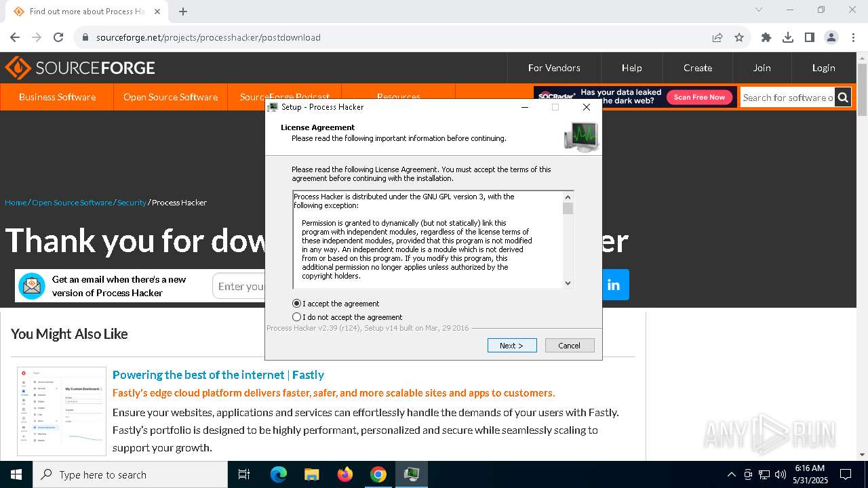Open the notification center icon
The width and height of the screenshot is (868, 488).
tap(846, 474)
